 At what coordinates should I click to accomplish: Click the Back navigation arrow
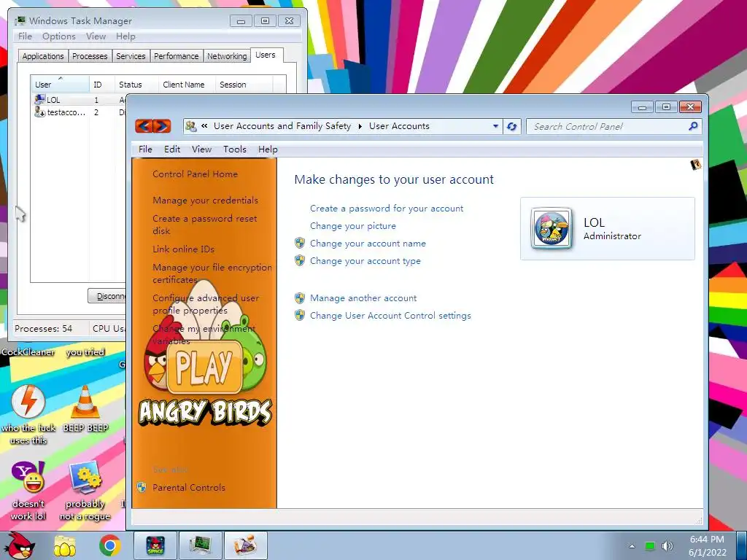point(144,126)
